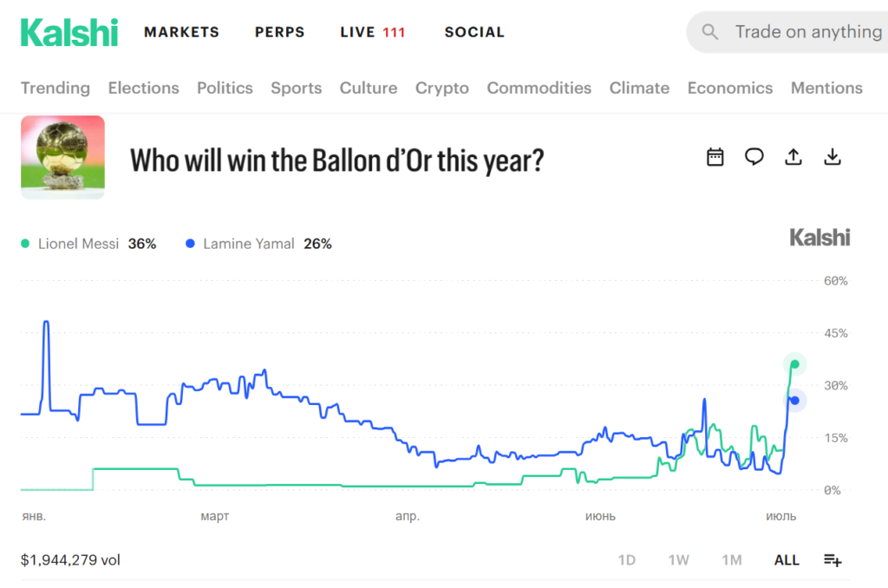Click the add series list icon

pyautogui.click(x=832, y=560)
